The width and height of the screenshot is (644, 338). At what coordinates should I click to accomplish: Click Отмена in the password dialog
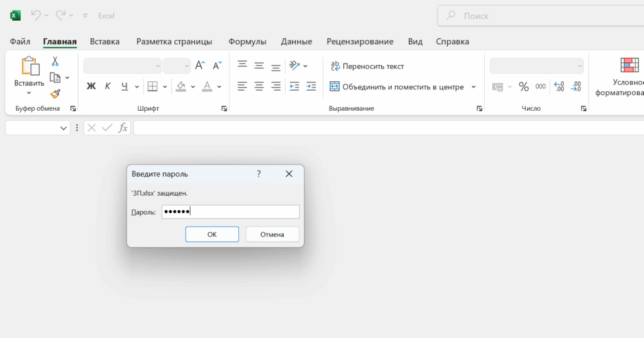click(x=272, y=234)
